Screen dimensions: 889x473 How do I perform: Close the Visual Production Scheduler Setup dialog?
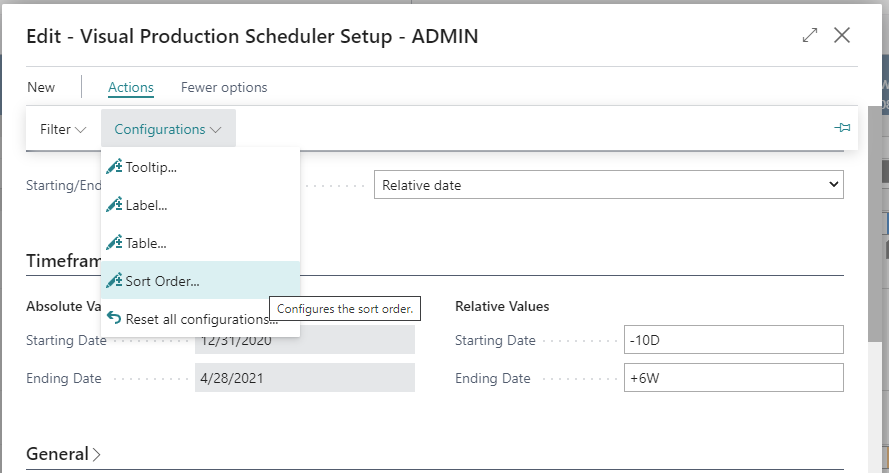point(842,35)
